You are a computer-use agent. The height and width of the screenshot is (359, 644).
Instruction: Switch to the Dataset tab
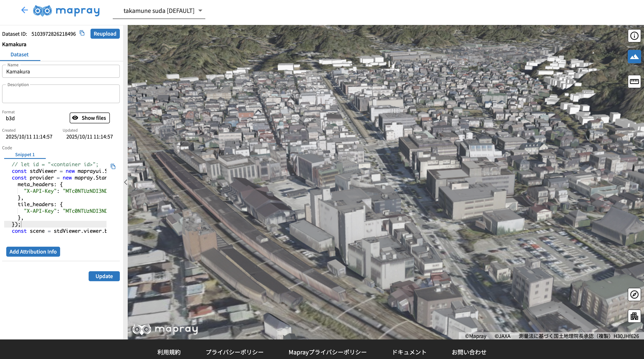(20, 54)
